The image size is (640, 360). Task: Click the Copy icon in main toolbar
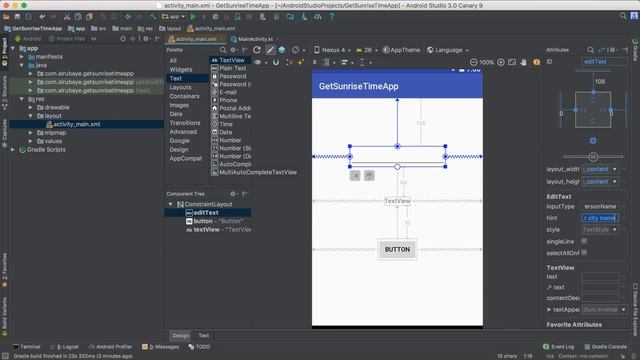pos(78,17)
